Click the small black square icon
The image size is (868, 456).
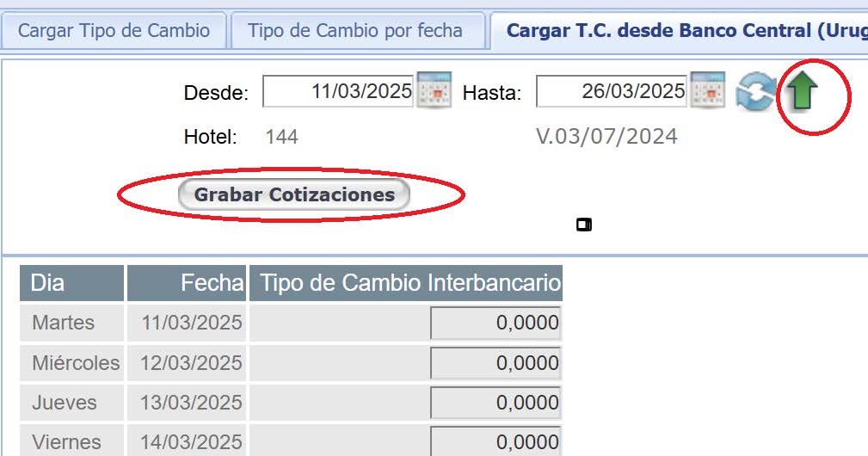point(584,225)
